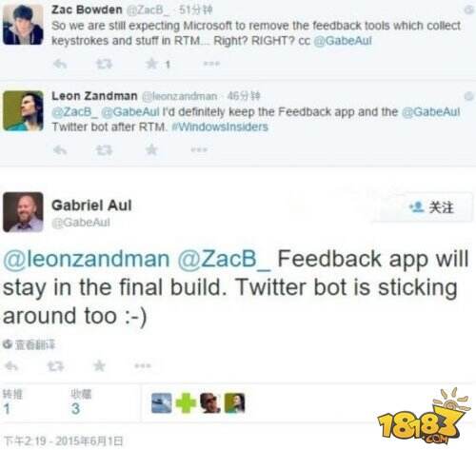The width and height of the screenshot is (476, 450).
Task: Follow Gabriel Aul with 关注 button
Action: (430, 207)
